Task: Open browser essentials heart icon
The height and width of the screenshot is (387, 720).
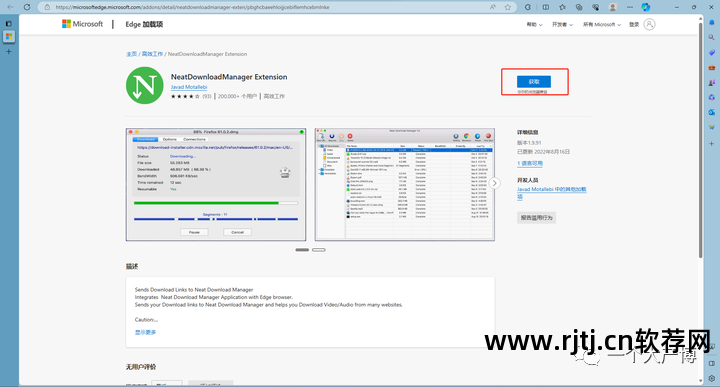Action: pyautogui.click(x=596, y=7)
